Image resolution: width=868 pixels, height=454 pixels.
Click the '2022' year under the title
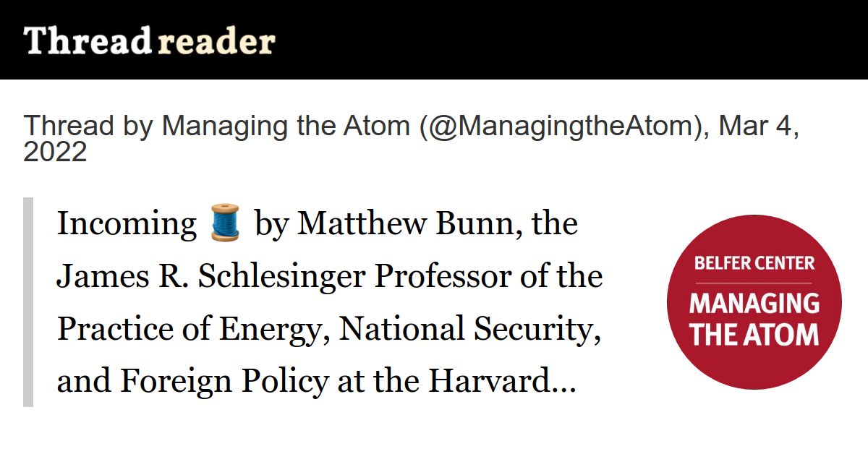point(55,153)
